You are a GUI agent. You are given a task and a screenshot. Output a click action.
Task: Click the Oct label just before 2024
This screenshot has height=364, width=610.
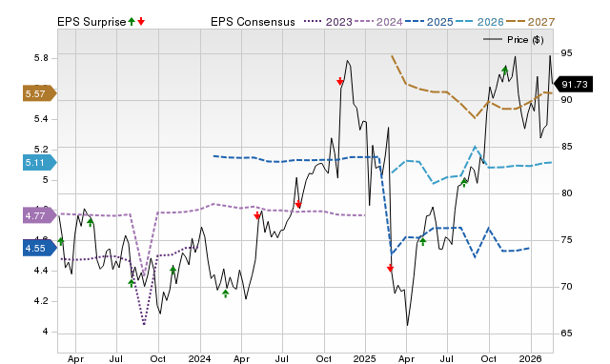158,358
